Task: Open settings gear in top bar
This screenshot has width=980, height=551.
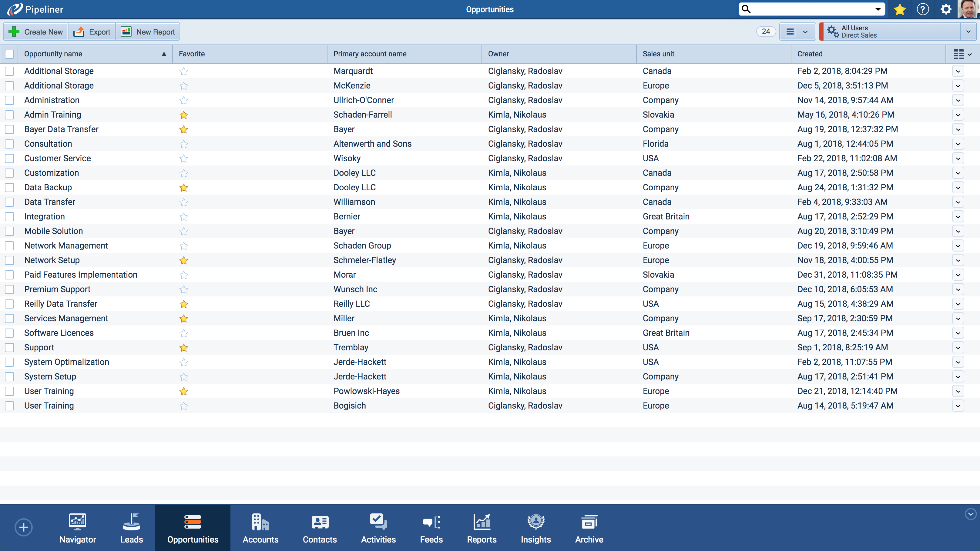Action: (946, 9)
